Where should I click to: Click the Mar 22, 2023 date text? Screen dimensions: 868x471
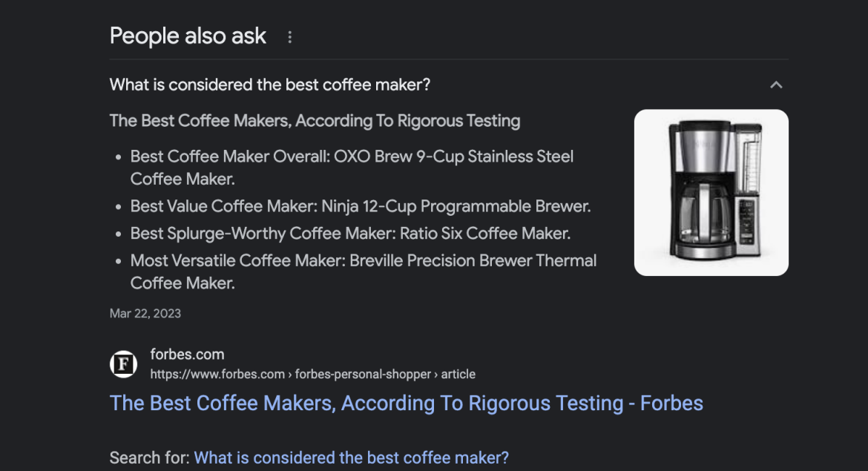click(x=145, y=313)
